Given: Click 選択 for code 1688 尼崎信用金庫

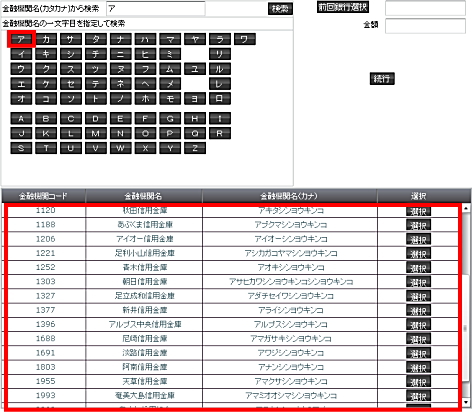Looking at the screenshot, I should (x=418, y=339).
